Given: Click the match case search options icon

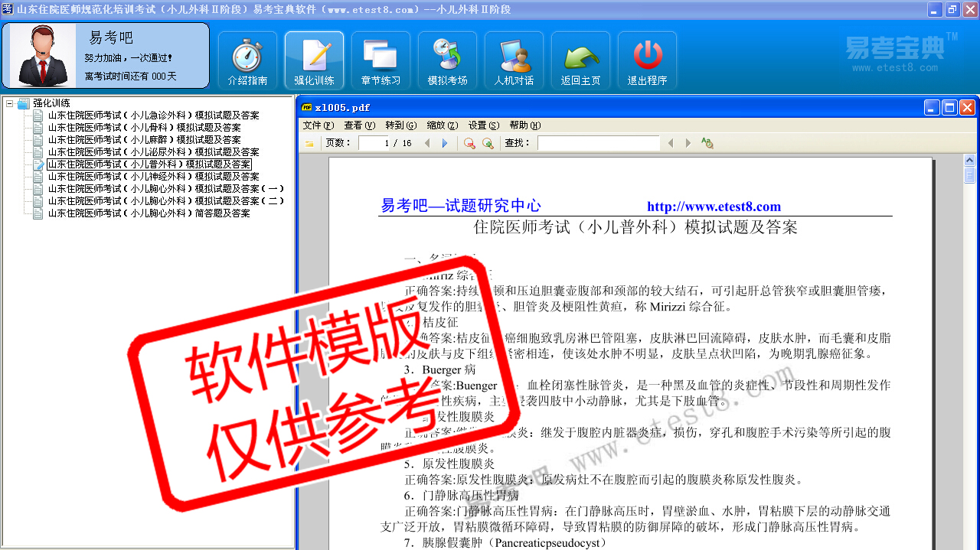Looking at the screenshot, I should tap(707, 143).
